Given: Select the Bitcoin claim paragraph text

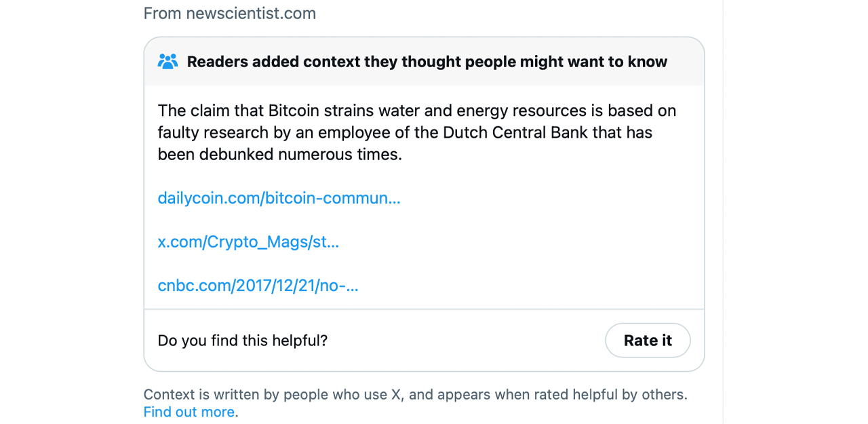Looking at the screenshot, I should 416,132.
